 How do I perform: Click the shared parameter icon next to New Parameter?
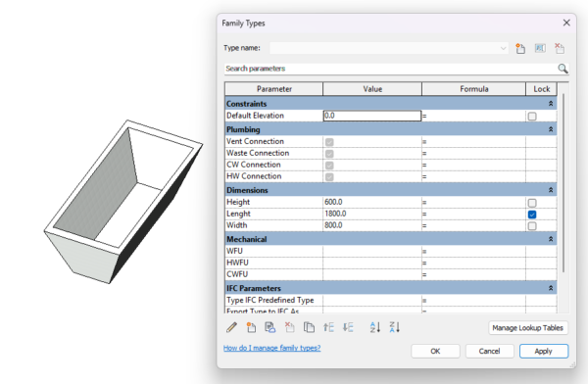point(270,327)
